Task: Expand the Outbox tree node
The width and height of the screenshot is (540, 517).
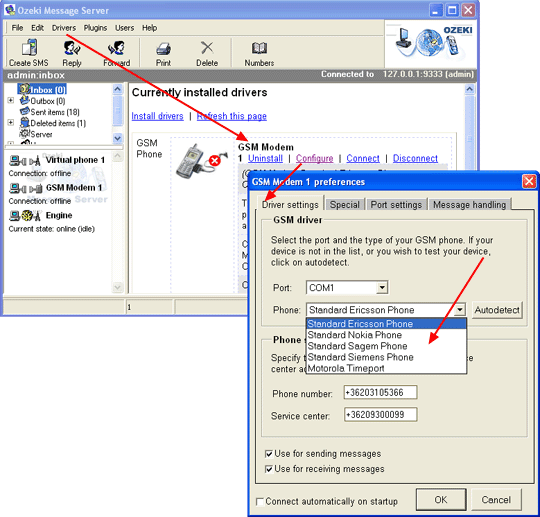Action: (x=11, y=100)
